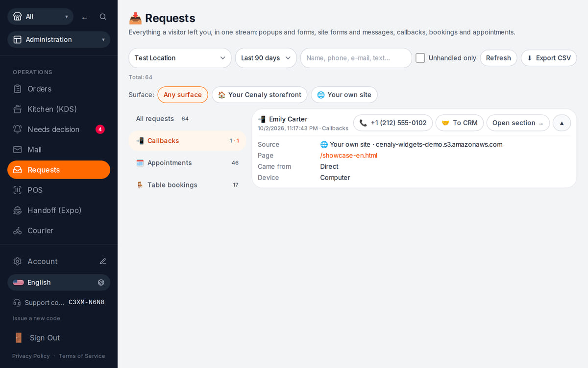Open the Privacy Policy link
The height and width of the screenshot is (368, 588).
pyautogui.click(x=31, y=356)
